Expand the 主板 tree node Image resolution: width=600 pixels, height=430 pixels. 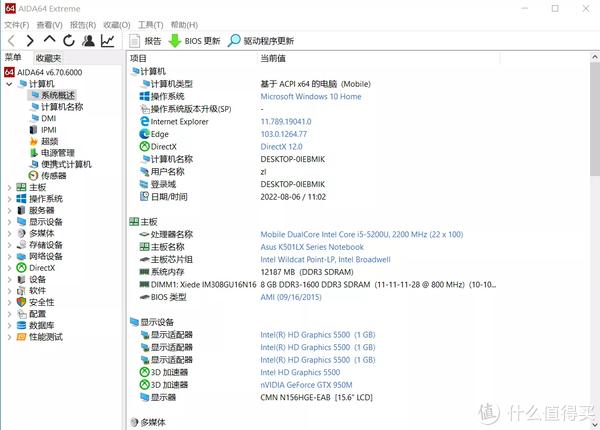[10, 187]
